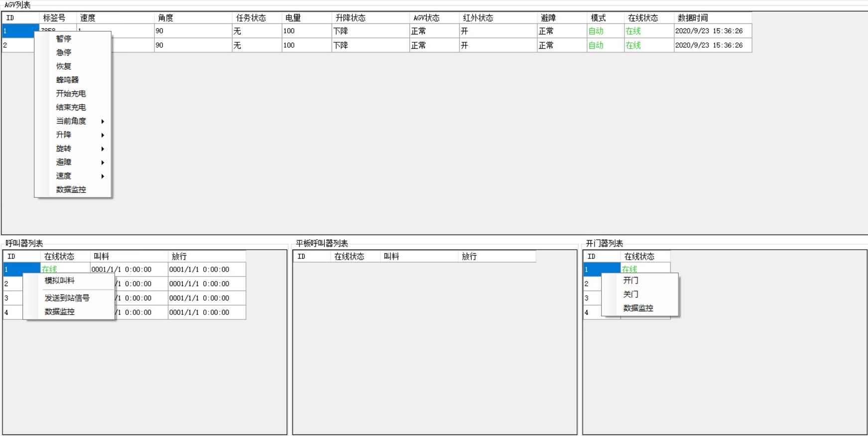Choose 开门 in the door opener menu
868x436 pixels.
tap(640, 281)
